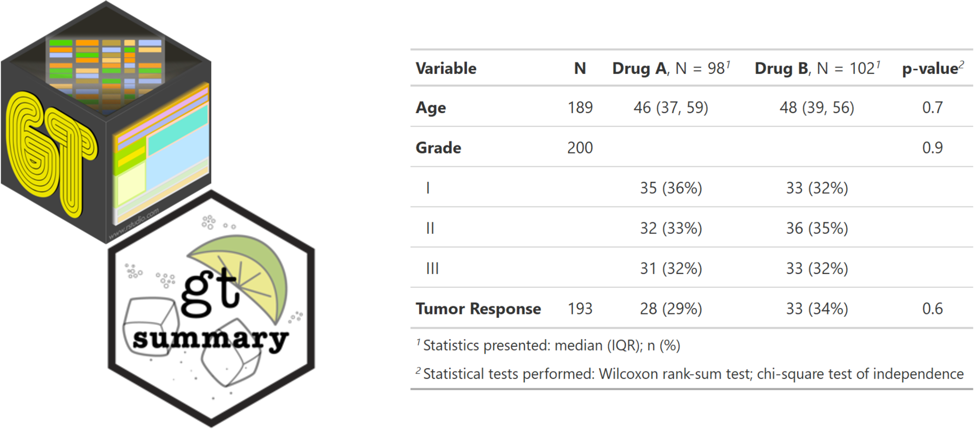The height and width of the screenshot is (444, 980).
Task: Select the Drug B column header
Action: point(817,69)
